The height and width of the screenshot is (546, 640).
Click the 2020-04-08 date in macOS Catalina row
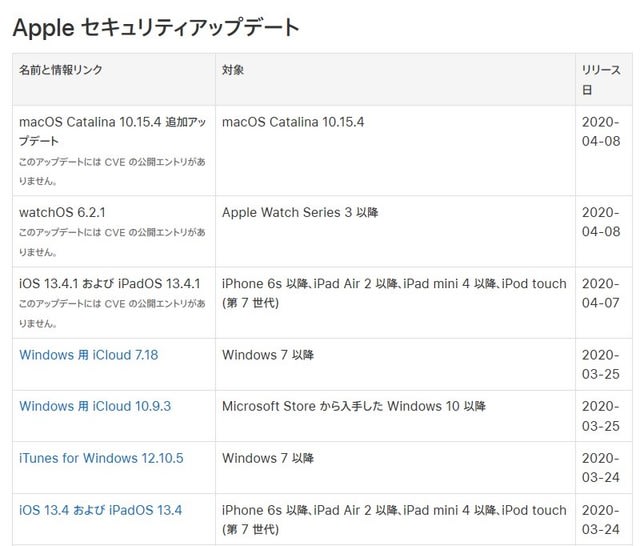601,131
